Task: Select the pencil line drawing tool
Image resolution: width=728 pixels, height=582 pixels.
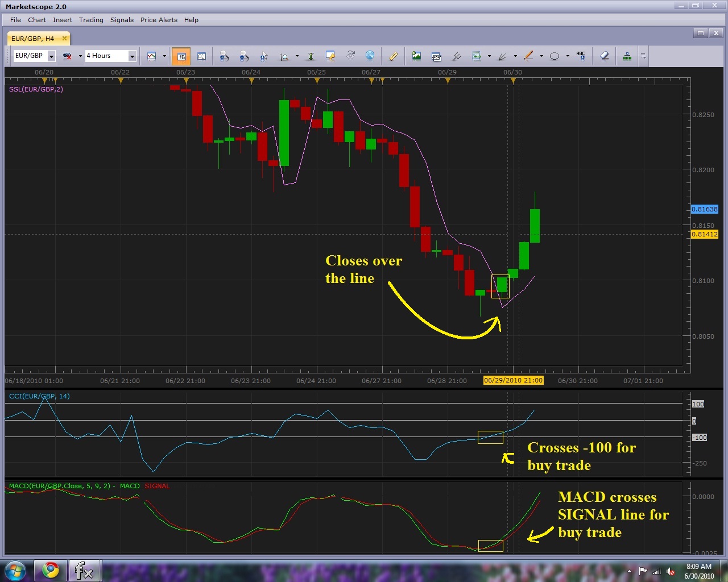Action: click(x=528, y=56)
